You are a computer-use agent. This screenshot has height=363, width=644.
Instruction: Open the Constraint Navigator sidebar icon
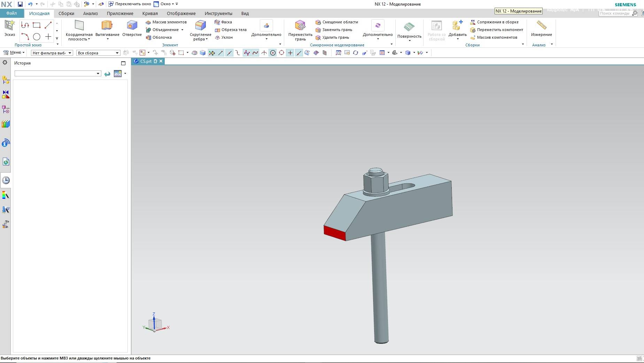pyautogui.click(x=6, y=94)
